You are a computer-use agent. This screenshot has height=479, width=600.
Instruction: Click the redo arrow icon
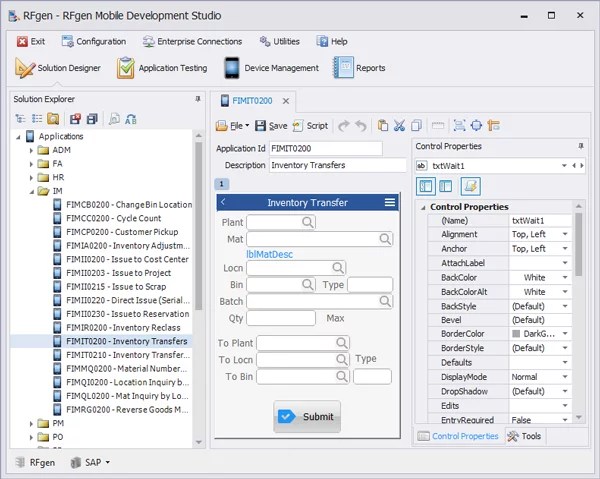click(344, 125)
